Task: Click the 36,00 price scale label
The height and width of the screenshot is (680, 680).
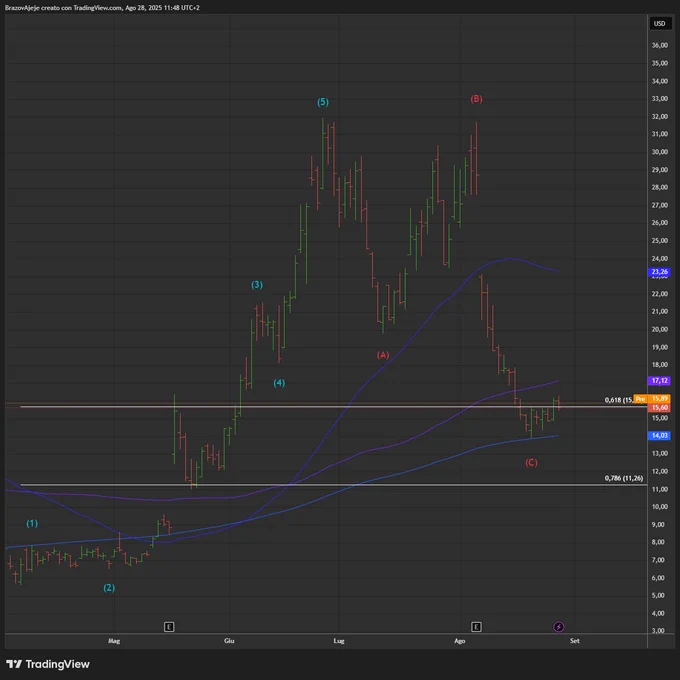Action: point(660,45)
